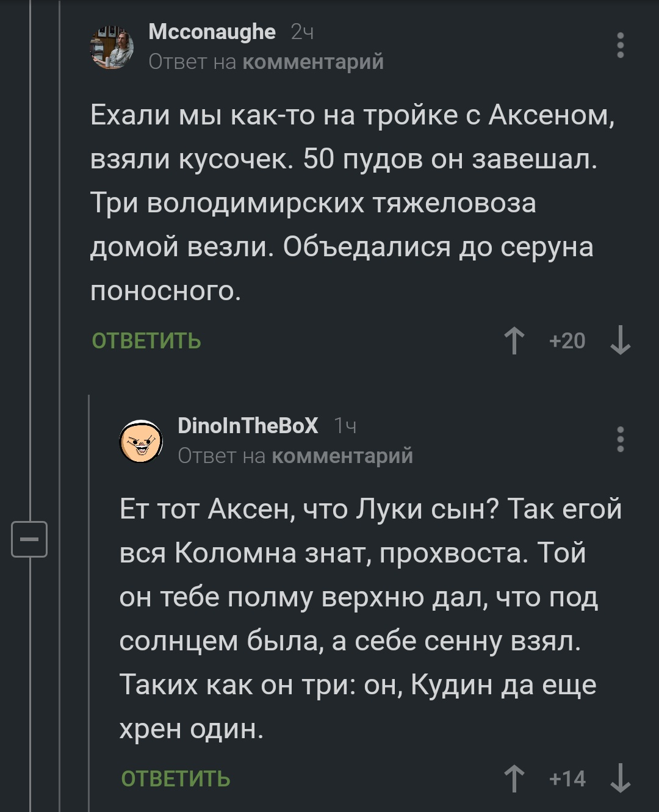This screenshot has width=659, height=812.
Task: Upvote the Mcconaughe comment
Action: (514, 340)
